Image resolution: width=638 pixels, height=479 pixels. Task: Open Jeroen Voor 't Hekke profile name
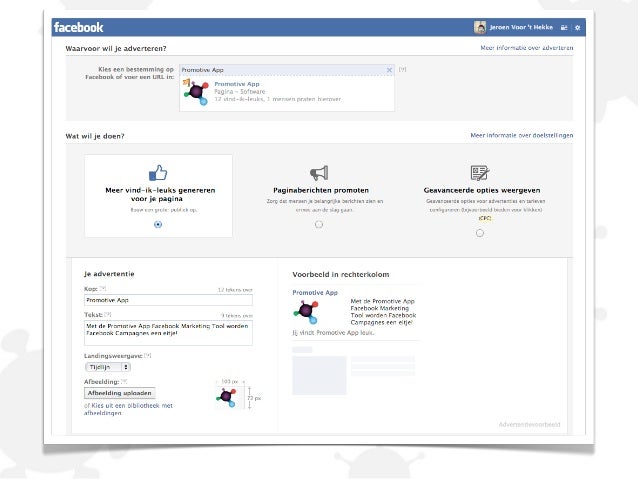521,27
